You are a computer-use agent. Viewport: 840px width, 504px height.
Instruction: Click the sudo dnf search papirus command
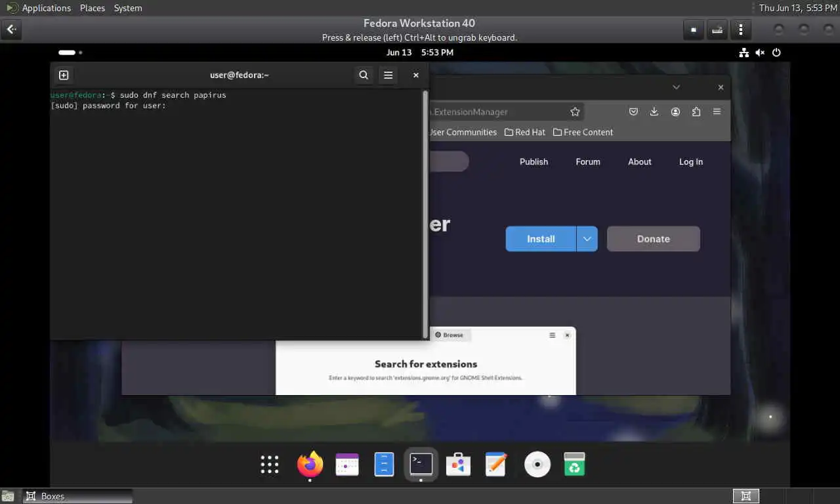coord(173,95)
